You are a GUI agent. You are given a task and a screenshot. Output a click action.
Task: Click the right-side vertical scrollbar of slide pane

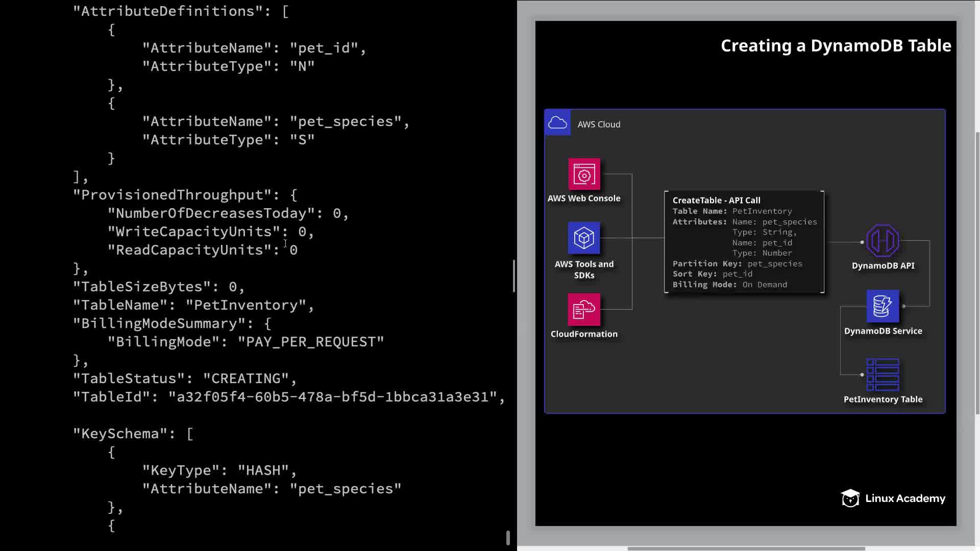[x=977, y=273]
